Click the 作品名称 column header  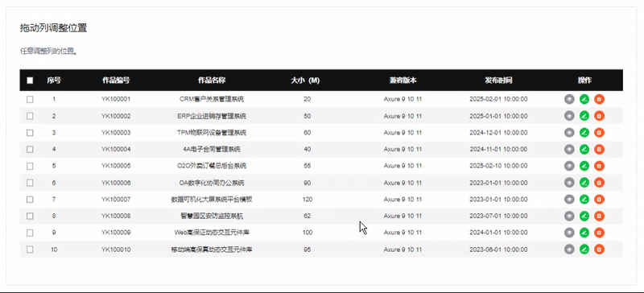212,80
